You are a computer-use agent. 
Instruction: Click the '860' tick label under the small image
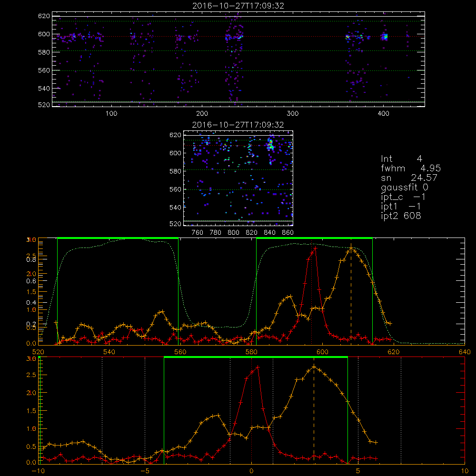point(288,233)
